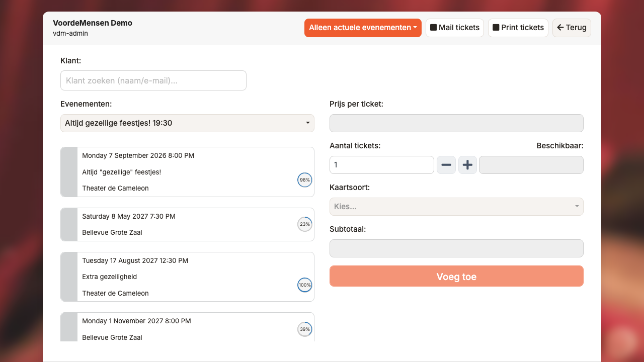Open the Alleen actuele evenementen dropdown
This screenshot has width=644, height=362.
tap(363, 28)
